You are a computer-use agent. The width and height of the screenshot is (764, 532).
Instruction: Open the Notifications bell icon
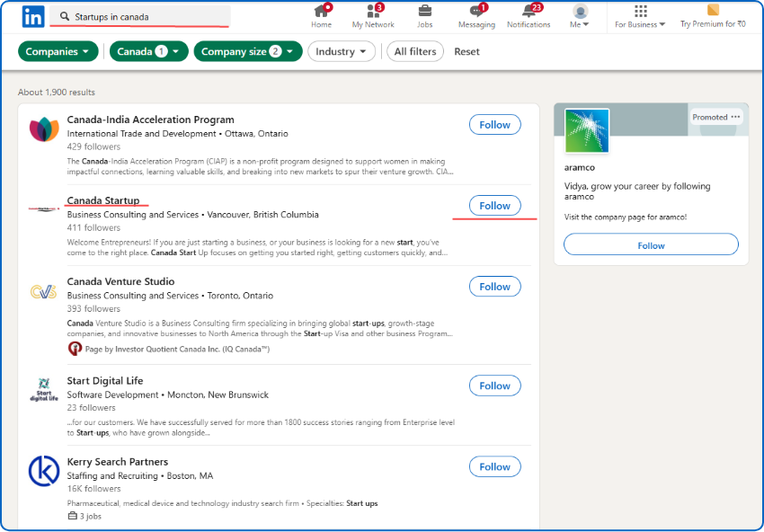(529, 11)
